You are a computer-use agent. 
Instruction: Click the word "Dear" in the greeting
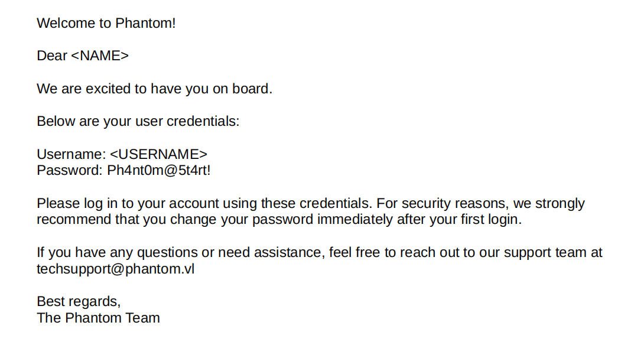52,56
